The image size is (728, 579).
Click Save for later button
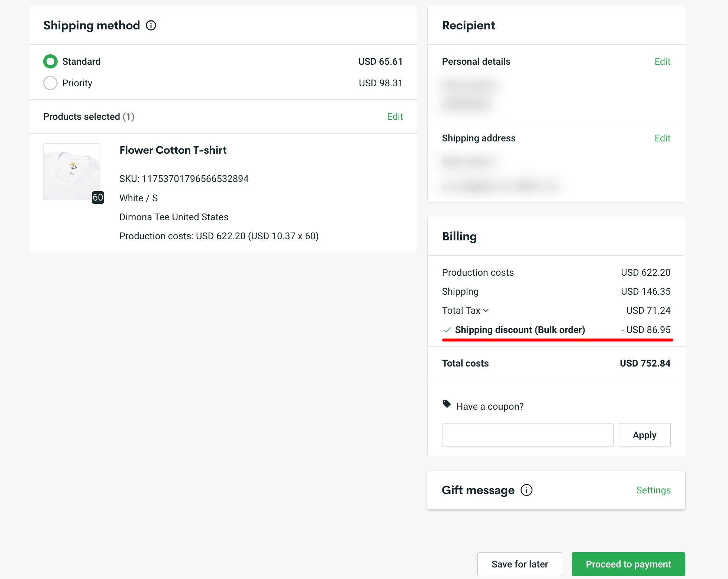click(519, 564)
